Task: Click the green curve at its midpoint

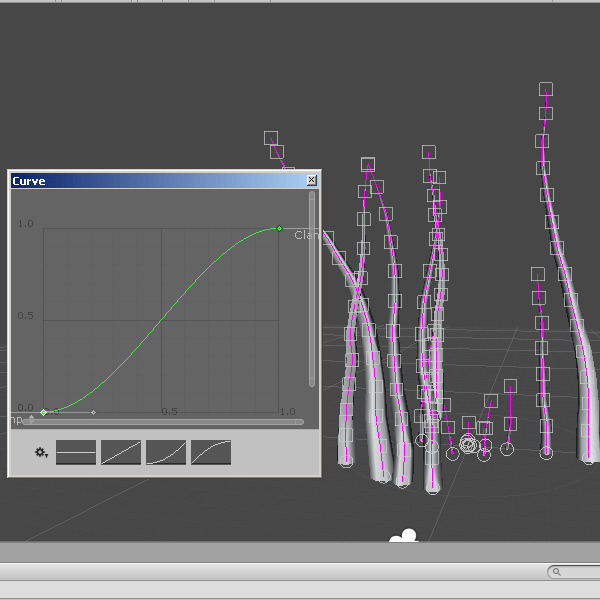Action: tap(161, 320)
